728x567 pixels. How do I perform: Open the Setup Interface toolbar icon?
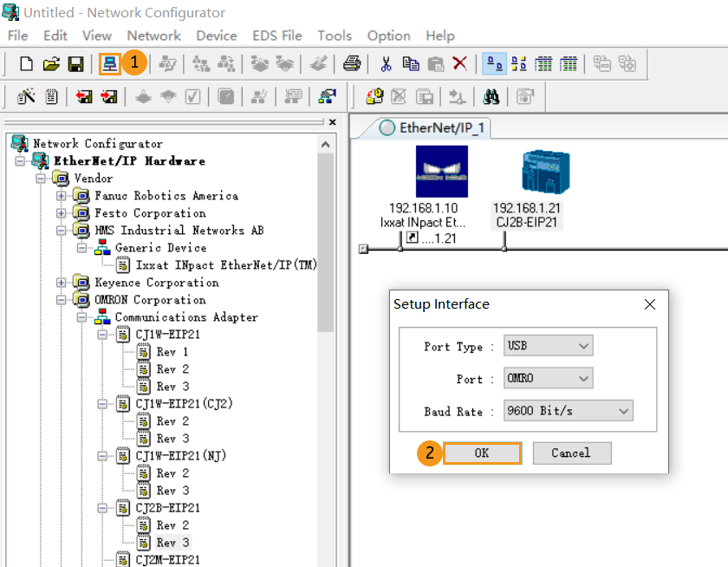tap(111, 63)
